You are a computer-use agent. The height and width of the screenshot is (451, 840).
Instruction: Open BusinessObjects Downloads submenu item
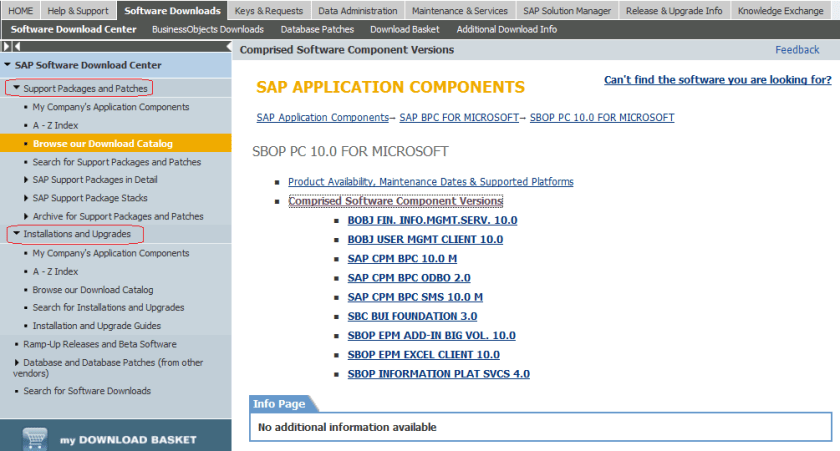tap(207, 29)
